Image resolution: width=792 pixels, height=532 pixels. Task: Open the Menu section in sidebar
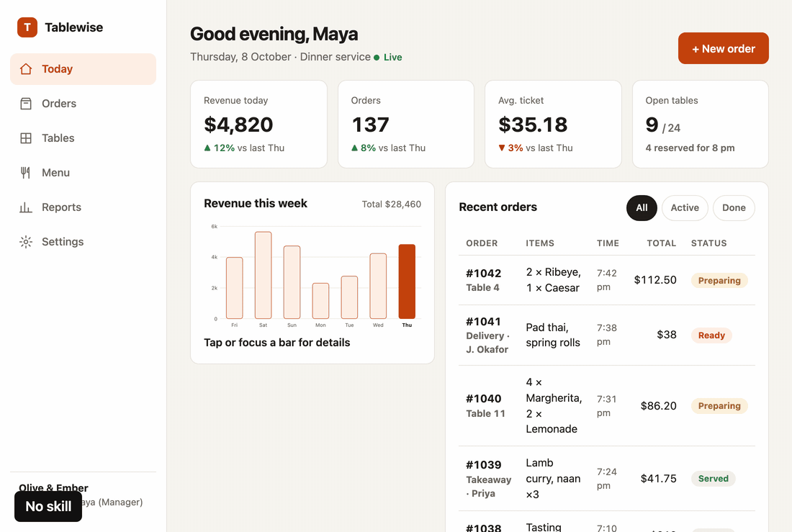pos(83,173)
